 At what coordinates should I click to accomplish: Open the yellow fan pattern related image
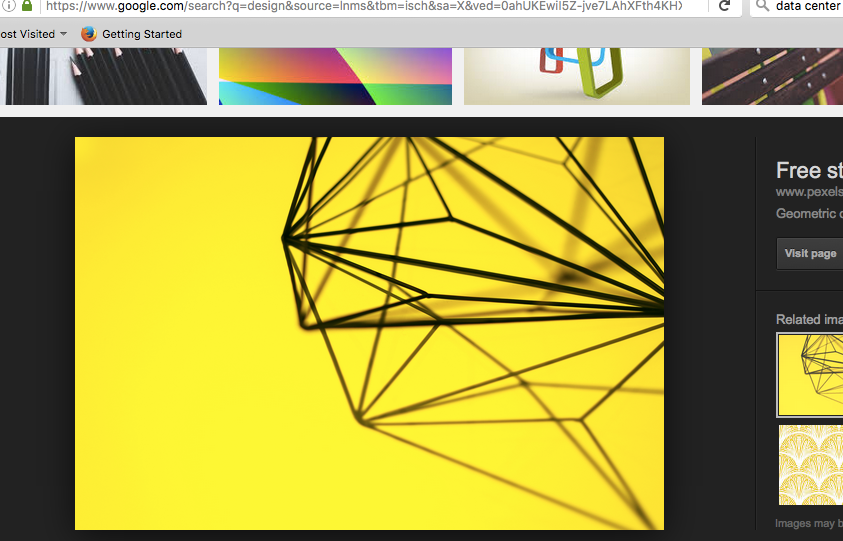tap(811, 465)
